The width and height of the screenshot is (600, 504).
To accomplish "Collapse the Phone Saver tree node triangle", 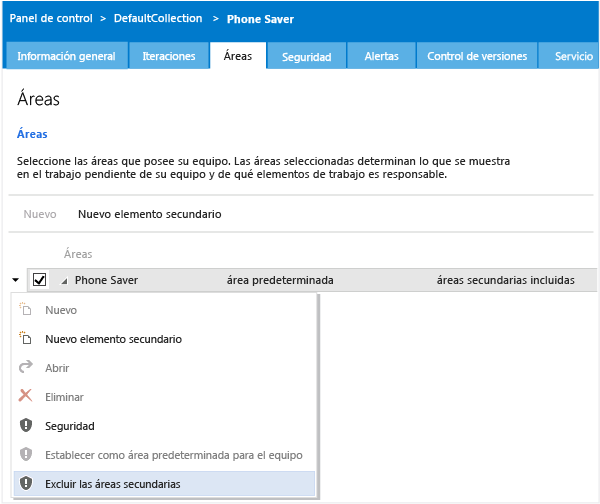I will (x=65, y=281).
